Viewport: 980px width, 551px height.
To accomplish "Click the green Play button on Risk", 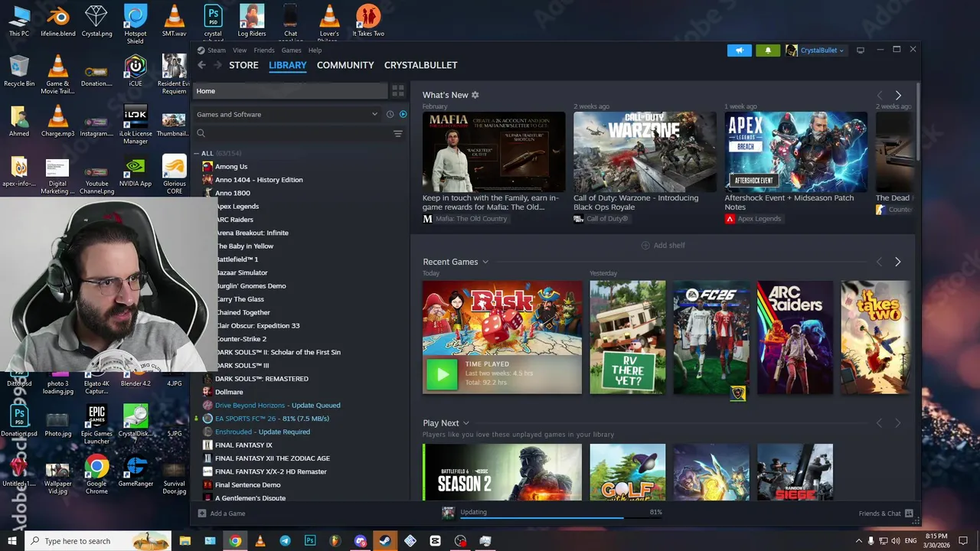I will point(442,374).
